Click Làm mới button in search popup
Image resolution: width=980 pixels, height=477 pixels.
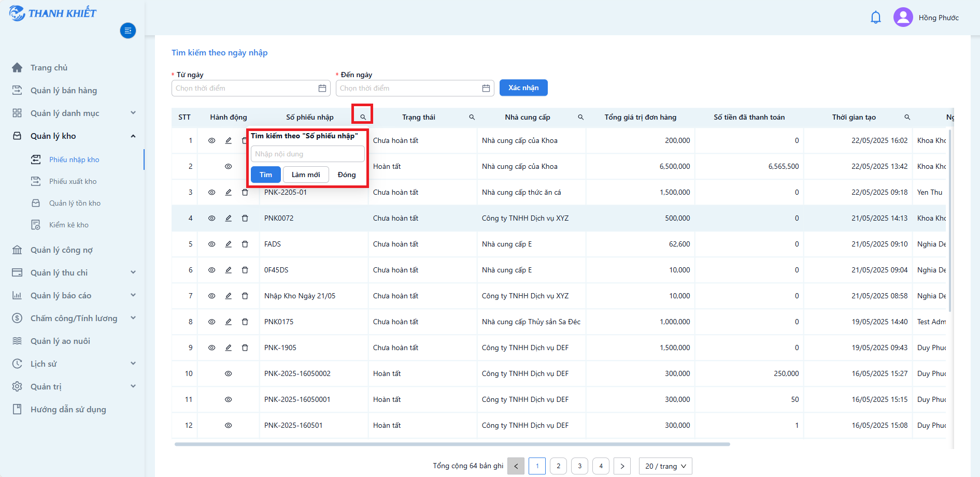coord(306,175)
